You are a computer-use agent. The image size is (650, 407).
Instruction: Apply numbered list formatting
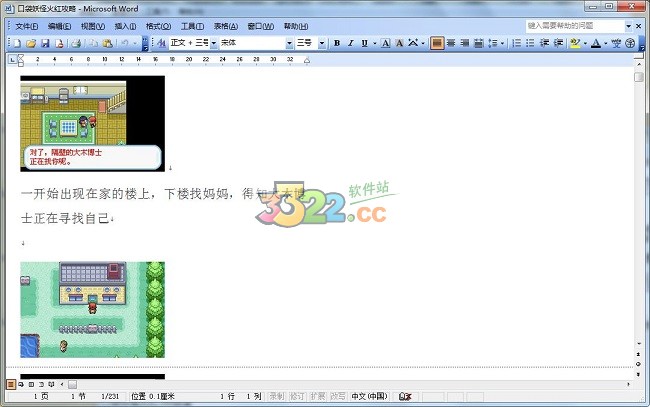[515, 43]
